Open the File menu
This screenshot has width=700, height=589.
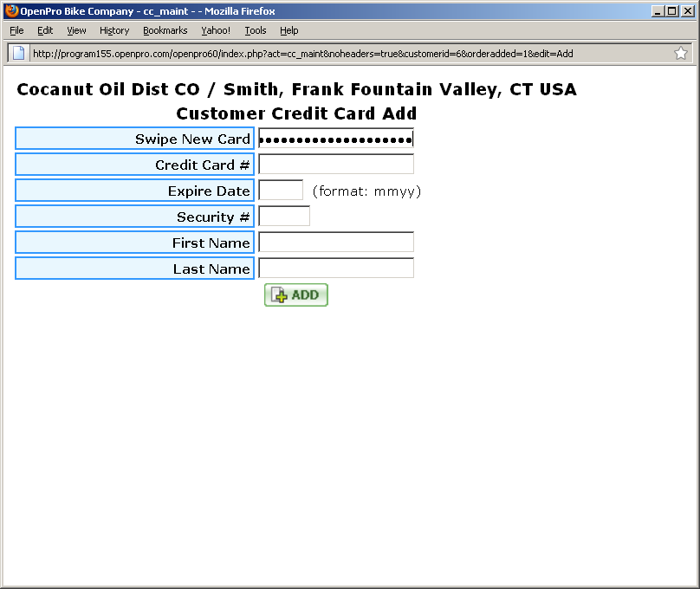(x=16, y=30)
